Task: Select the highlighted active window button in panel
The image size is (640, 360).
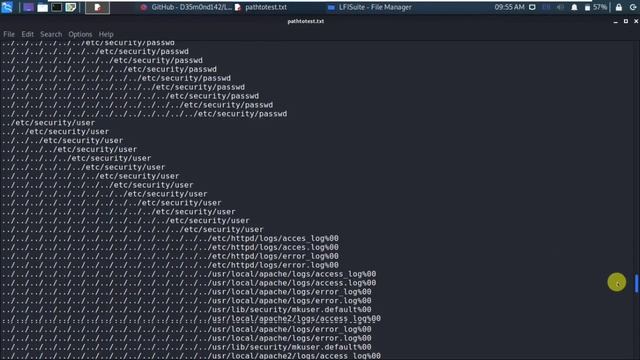Action: 97,7
